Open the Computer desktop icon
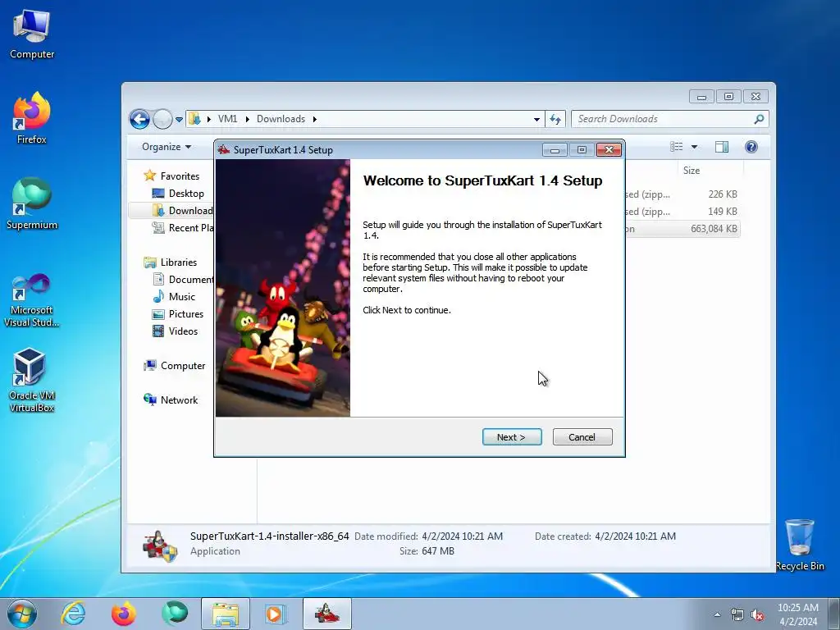Image resolution: width=840 pixels, height=630 pixels. 32,34
